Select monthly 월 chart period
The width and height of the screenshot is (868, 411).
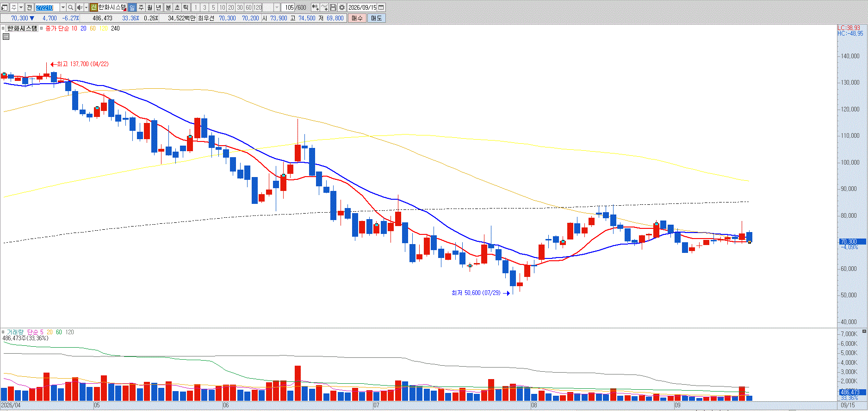pyautogui.click(x=149, y=7)
